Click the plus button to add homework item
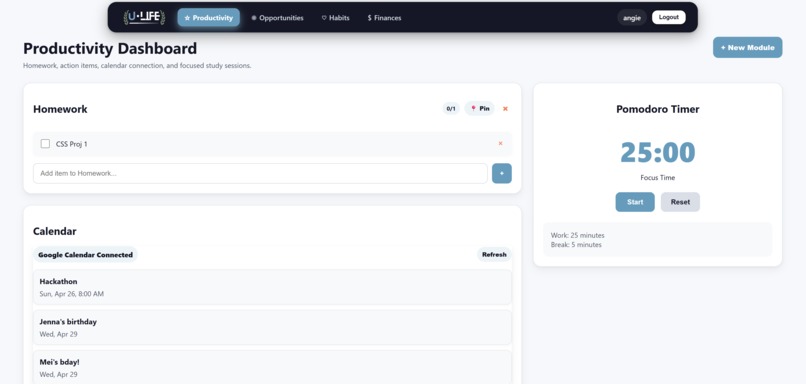 pos(502,173)
